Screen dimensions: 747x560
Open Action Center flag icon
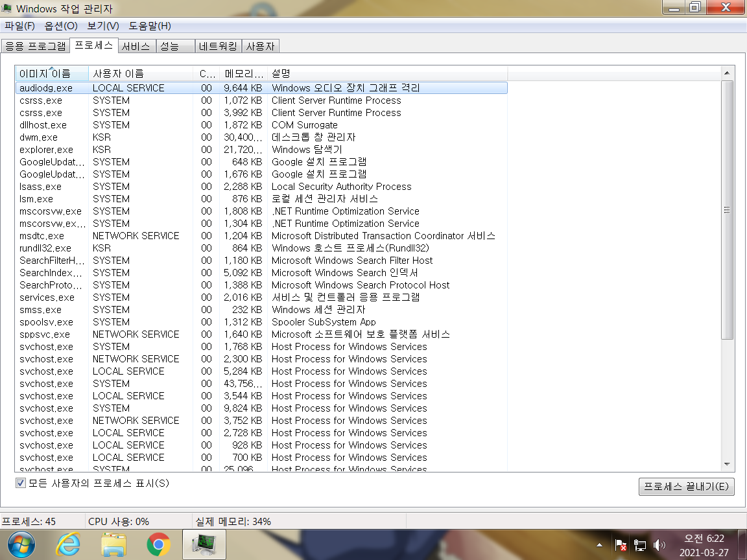pyautogui.click(x=621, y=544)
